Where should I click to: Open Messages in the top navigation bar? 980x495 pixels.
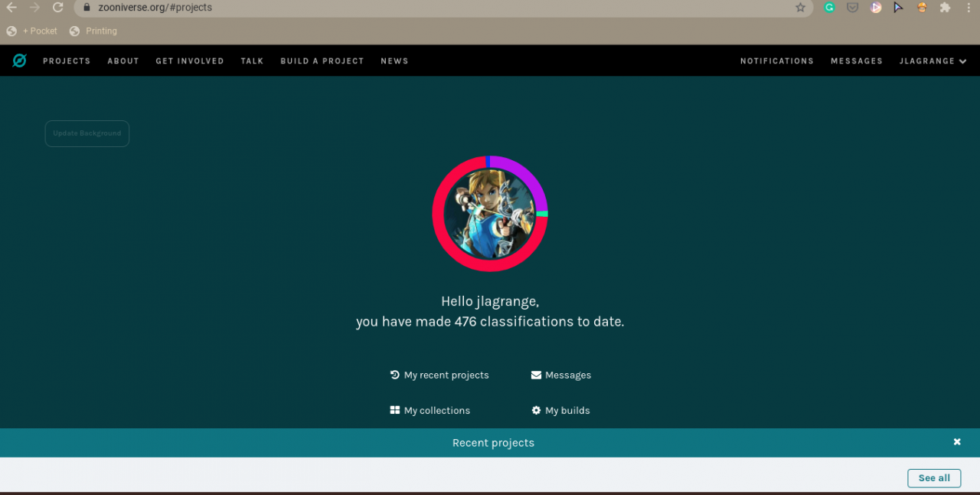pos(857,61)
